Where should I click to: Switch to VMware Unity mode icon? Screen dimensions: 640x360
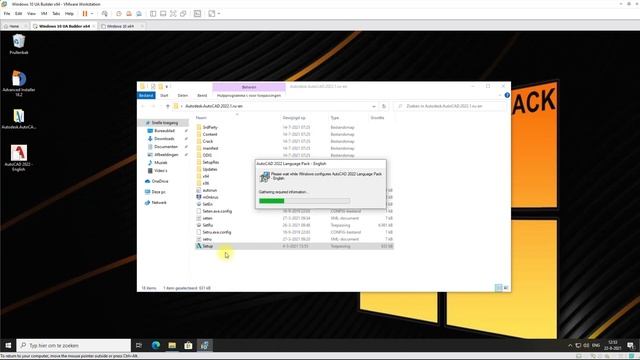[x=183, y=13]
